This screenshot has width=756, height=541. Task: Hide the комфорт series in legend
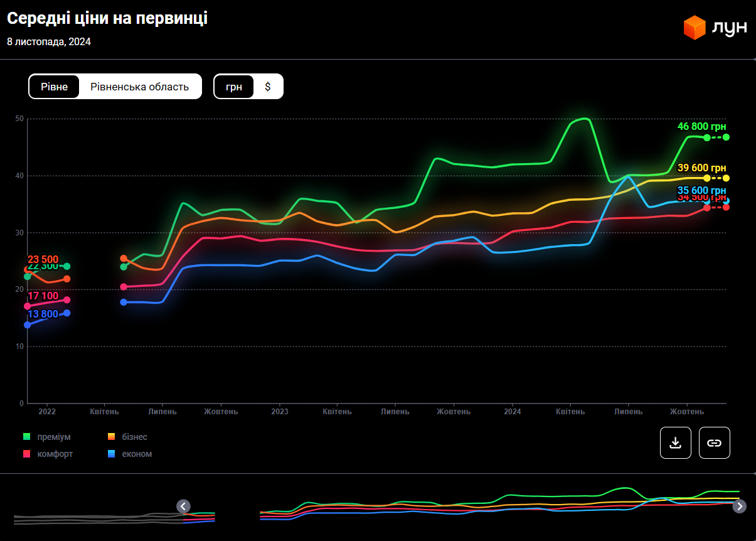(x=55, y=454)
